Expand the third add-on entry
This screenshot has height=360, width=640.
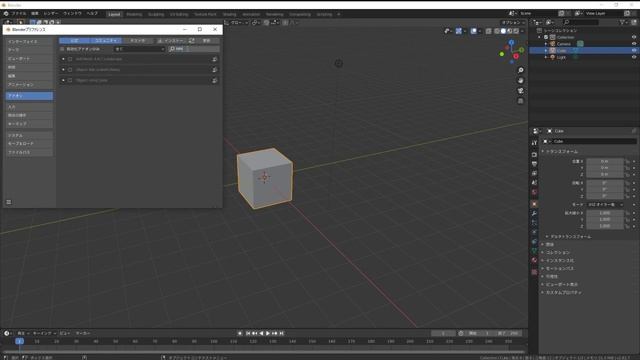click(63, 80)
